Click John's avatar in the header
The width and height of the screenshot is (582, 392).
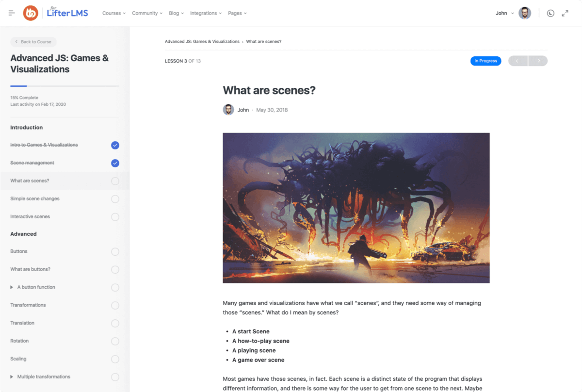(x=525, y=13)
